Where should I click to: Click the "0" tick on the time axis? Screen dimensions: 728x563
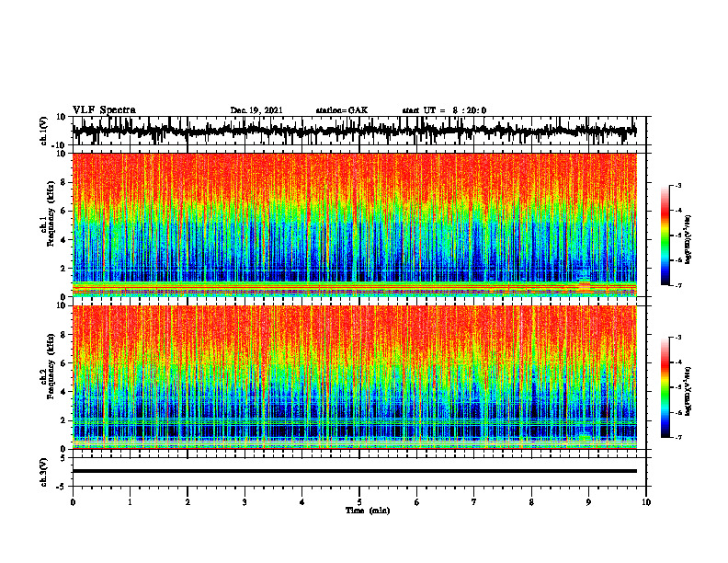point(73,502)
